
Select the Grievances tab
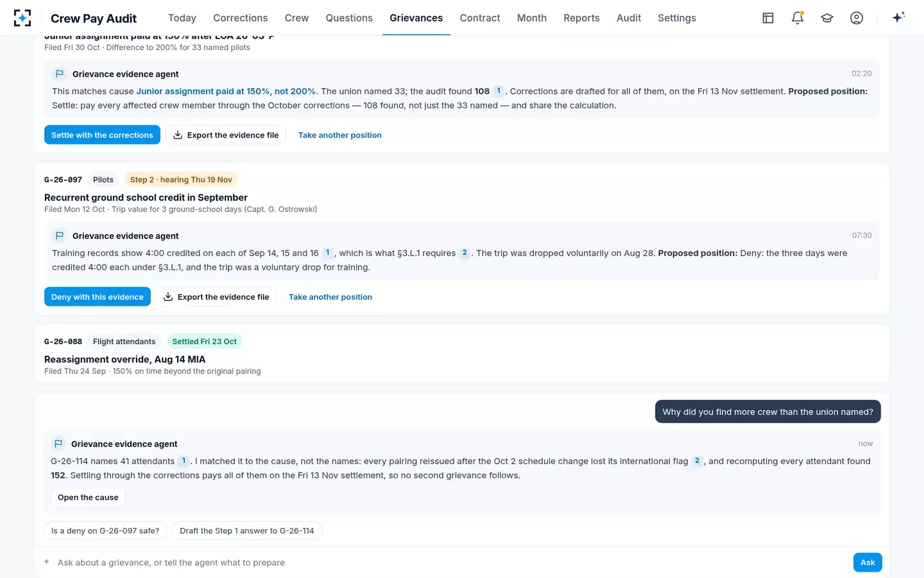tap(416, 18)
